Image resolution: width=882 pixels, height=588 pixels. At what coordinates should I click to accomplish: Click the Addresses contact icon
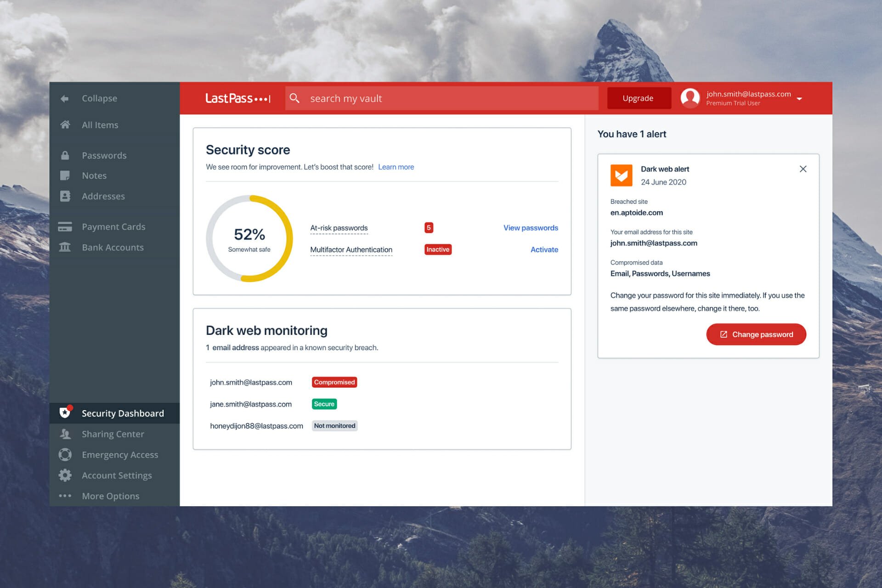[x=65, y=196]
